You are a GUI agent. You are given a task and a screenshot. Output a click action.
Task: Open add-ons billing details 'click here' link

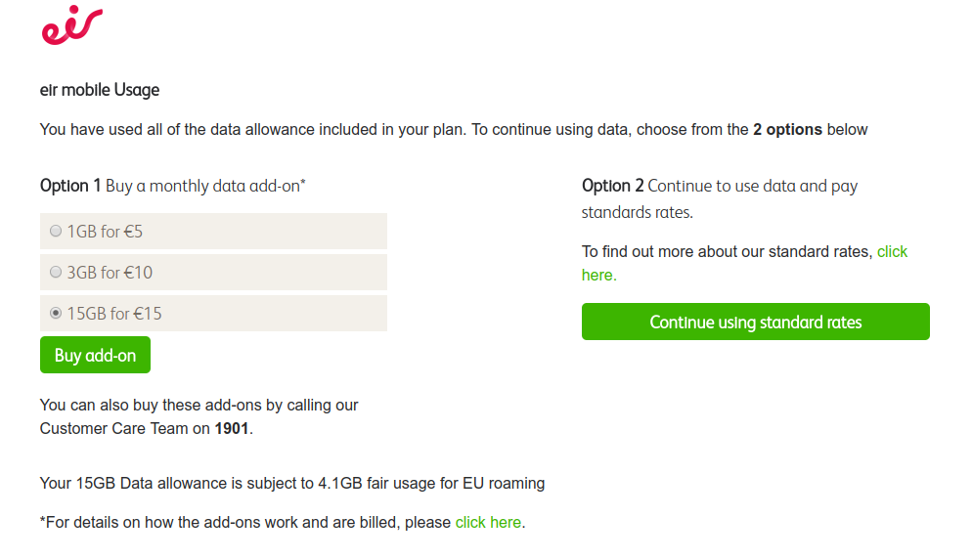tap(489, 522)
